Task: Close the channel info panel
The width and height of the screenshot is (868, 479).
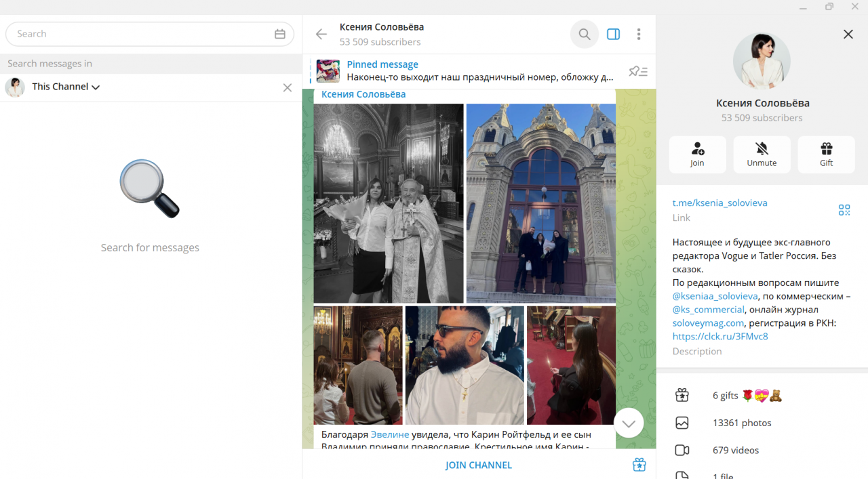Action: coord(848,34)
